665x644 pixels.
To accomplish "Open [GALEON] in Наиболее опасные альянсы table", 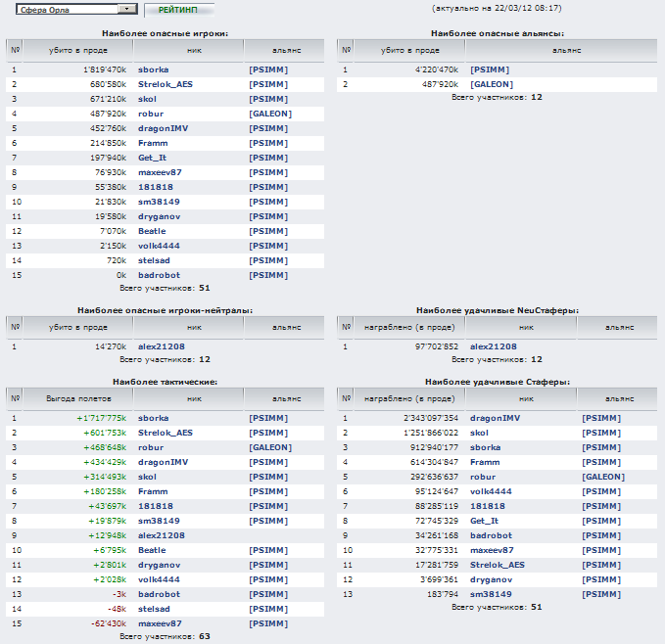I will coord(490,84).
